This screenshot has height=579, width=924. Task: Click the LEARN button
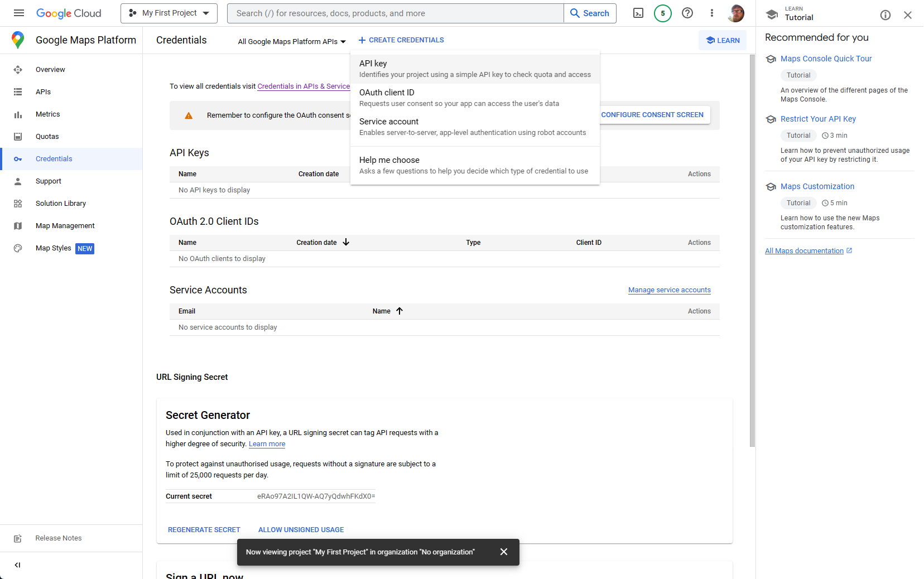point(723,40)
